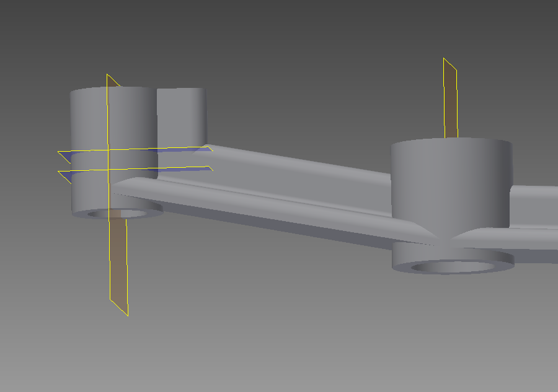The width and height of the screenshot is (558, 392).
Task: Click the top face of the right cylinder
Action: pos(453,144)
